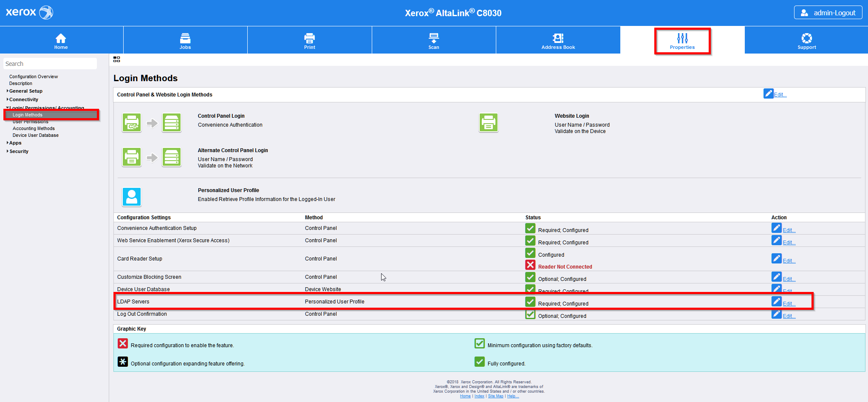Click the Print icon in top navigation
Screen dimensions: 868x402
(x=309, y=38)
